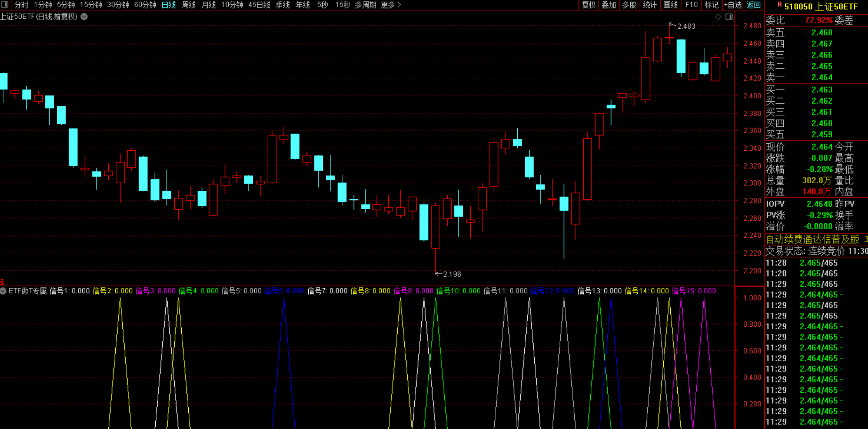The height and width of the screenshot is (429, 868).
Task: Select the yellow 信号8: 0.000 label
Action: [x=370, y=291]
